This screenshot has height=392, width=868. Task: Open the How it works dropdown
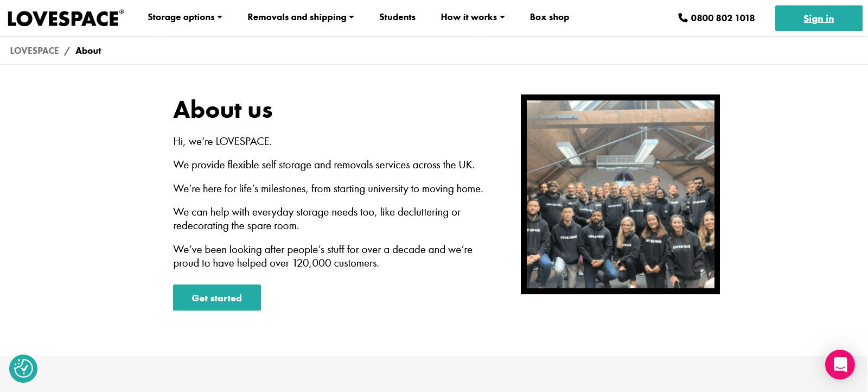tap(469, 17)
